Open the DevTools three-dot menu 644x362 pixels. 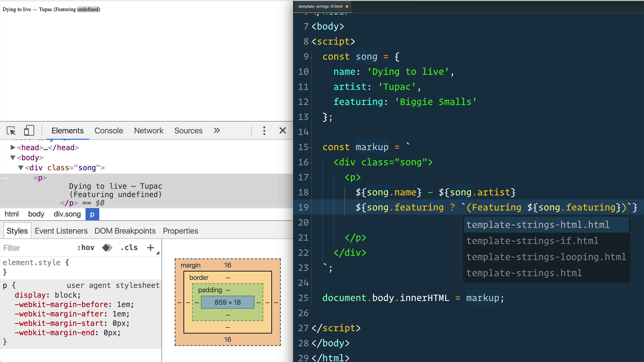coord(264,131)
